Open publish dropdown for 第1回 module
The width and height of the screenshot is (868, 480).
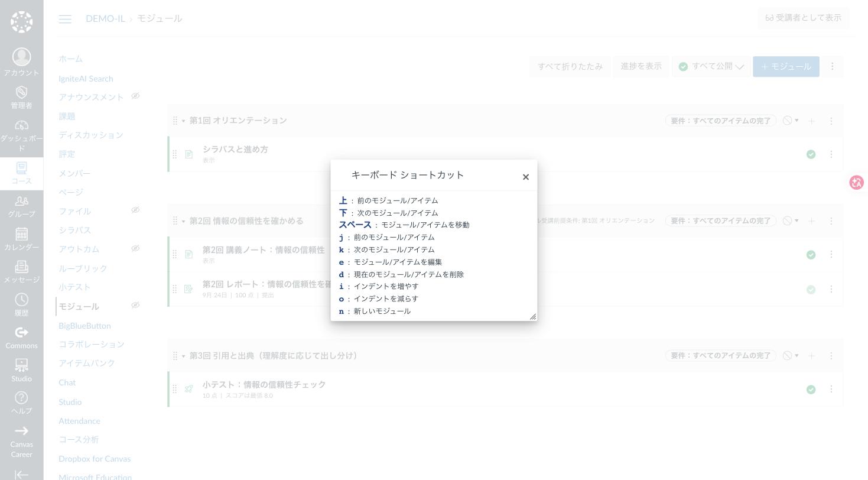click(x=791, y=121)
